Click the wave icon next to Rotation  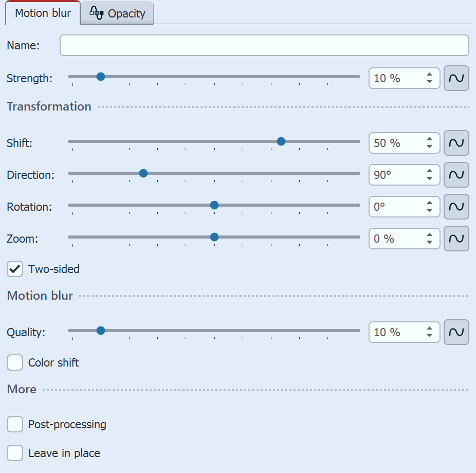(456, 207)
